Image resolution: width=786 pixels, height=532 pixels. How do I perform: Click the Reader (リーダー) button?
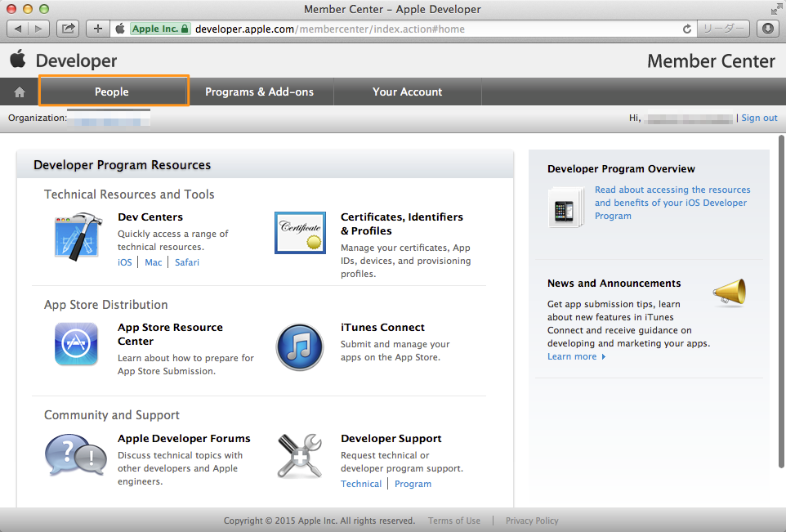pos(723,29)
